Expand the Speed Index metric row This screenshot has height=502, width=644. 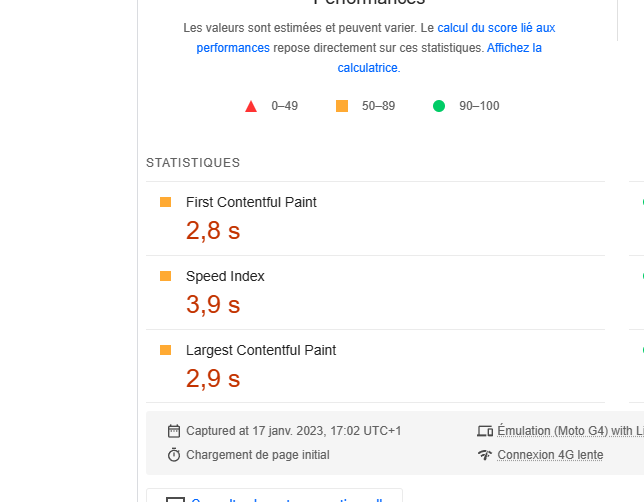(225, 276)
